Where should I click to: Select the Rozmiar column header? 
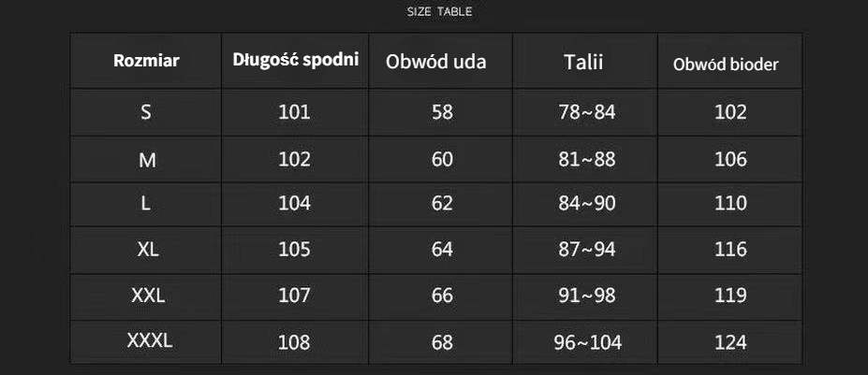[x=146, y=61]
